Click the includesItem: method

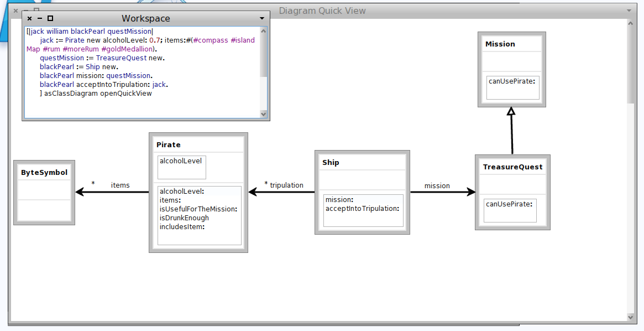182,226
